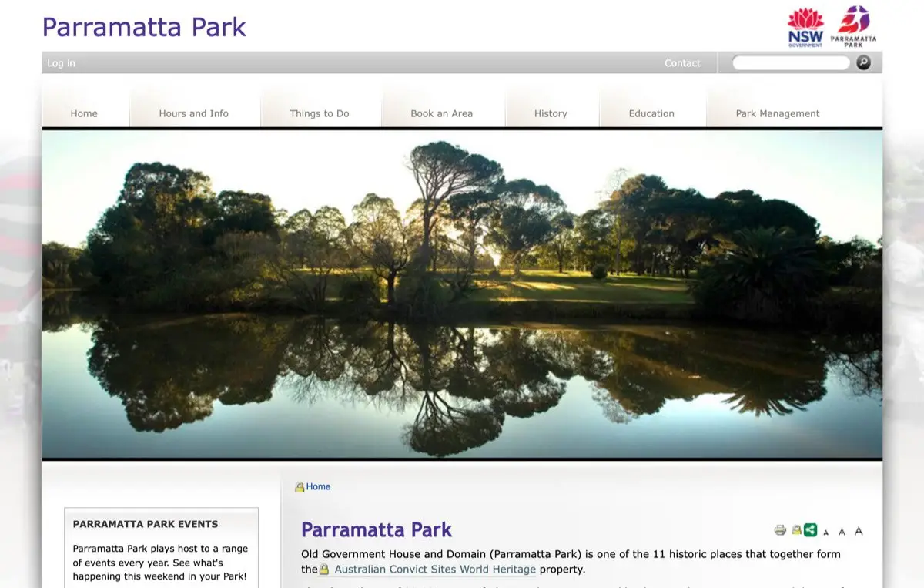Click the green share icon

(810, 530)
